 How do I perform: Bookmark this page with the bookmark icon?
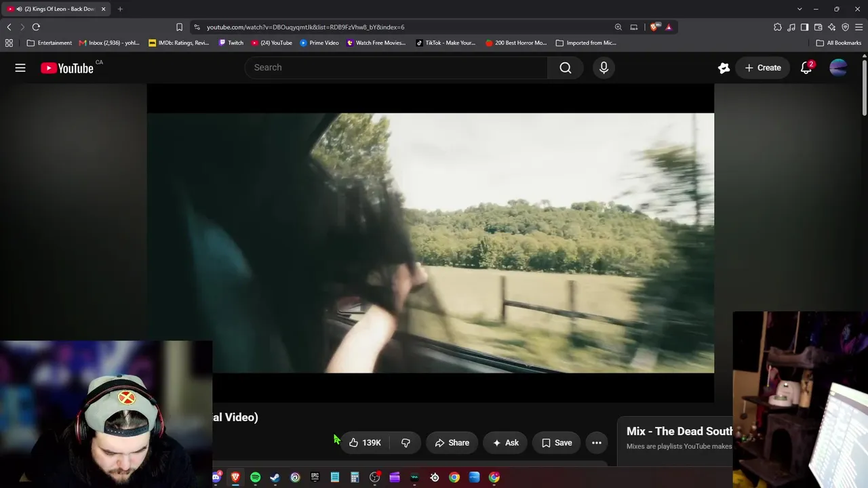point(179,27)
